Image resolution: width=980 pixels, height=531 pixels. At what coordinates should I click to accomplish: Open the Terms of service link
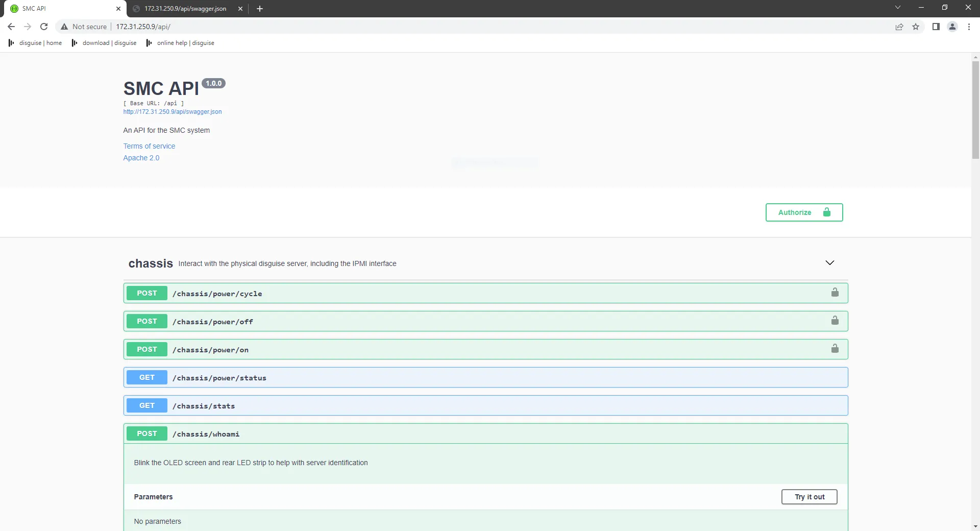[149, 146]
